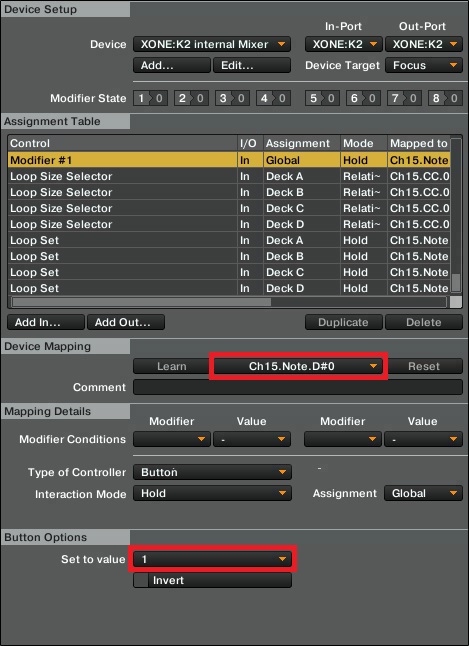Open the Device dropdown showing XONE:K2 internal Mixer
Viewport: 469px width, 646px height.
[212, 44]
